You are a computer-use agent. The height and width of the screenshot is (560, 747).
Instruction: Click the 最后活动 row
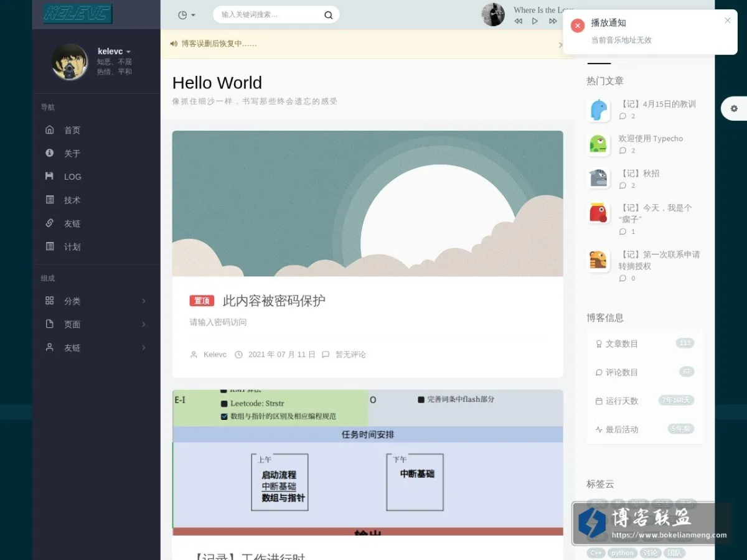tap(644, 429)
